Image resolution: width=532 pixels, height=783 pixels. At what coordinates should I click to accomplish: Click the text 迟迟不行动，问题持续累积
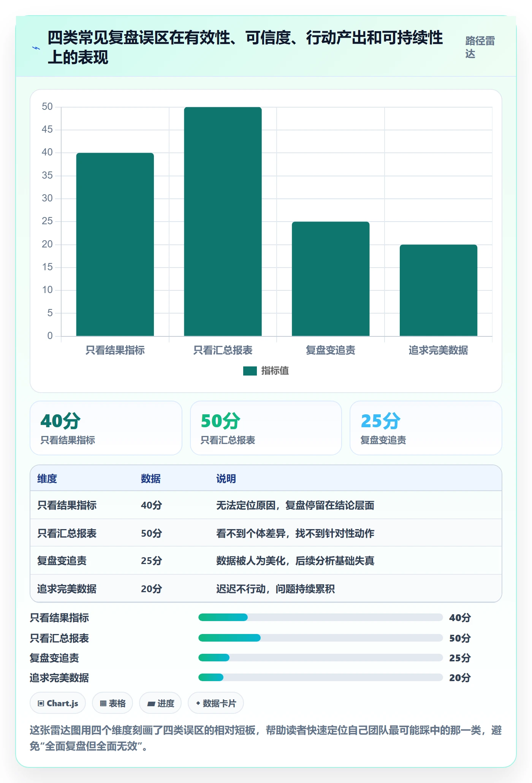pyautogui.click(x=275, y=589)
